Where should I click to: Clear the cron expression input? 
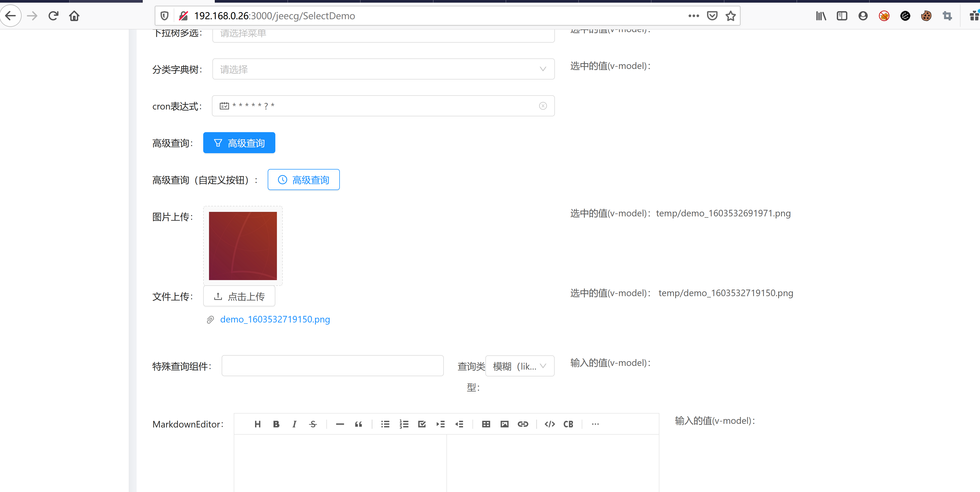(543, 106)
